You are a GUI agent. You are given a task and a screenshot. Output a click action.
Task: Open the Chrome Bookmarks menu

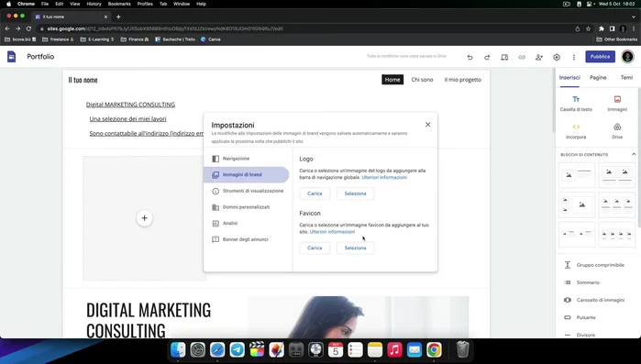coord(119,4)
